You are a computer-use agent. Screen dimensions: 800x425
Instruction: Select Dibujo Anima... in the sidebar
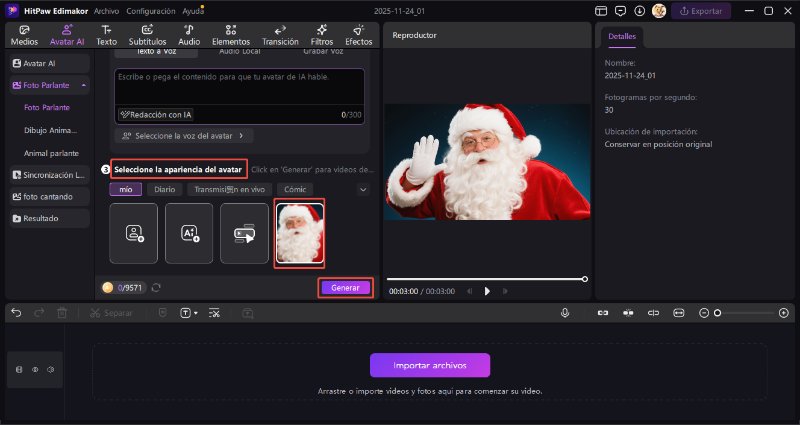click(51, 130)
